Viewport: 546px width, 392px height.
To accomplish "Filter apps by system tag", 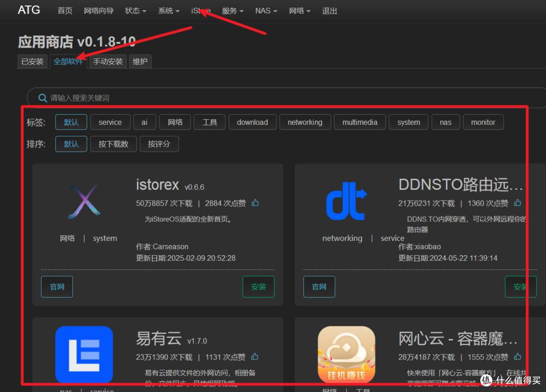I will click(408, 122).
